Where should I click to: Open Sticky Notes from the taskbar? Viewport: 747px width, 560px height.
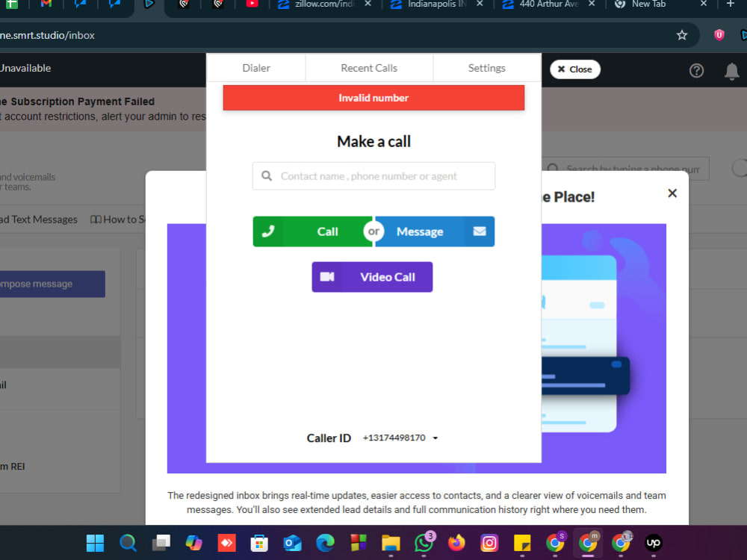pyautogui.click(x=522, y=543)
